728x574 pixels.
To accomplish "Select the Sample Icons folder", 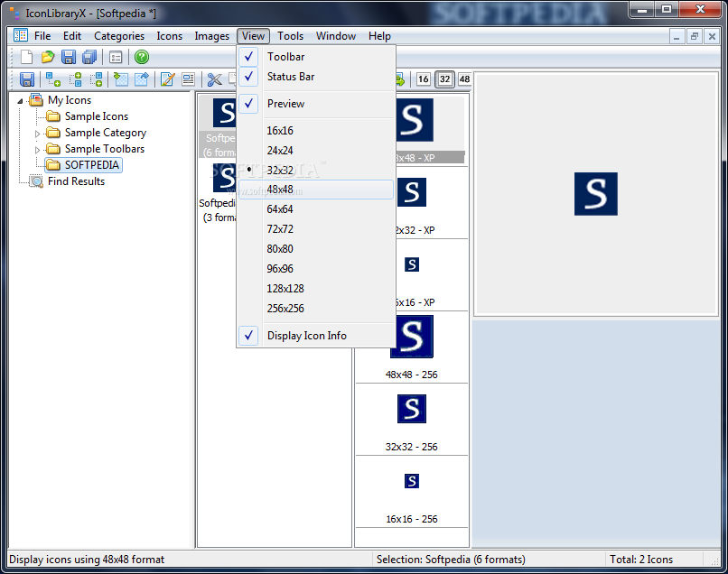I will (96, 116).
